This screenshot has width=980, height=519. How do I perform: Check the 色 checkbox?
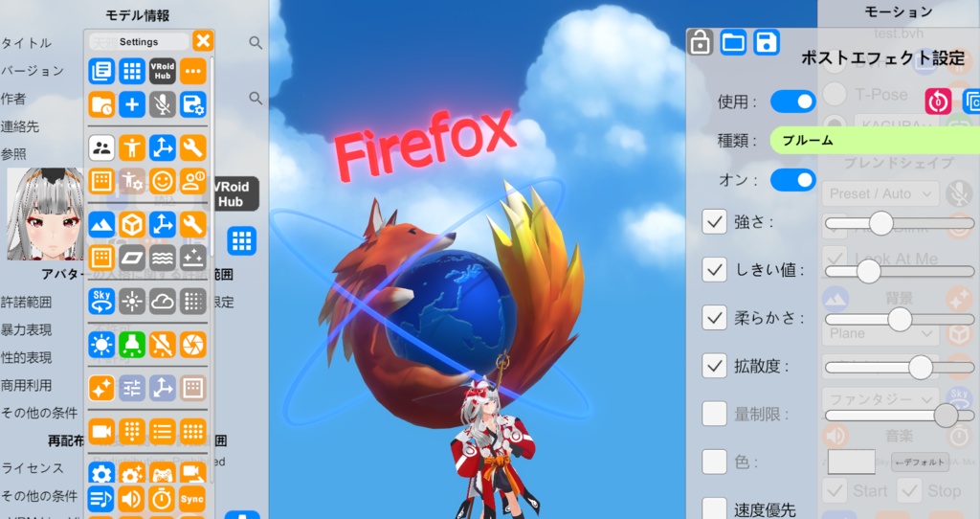click(x=714, y=463)
